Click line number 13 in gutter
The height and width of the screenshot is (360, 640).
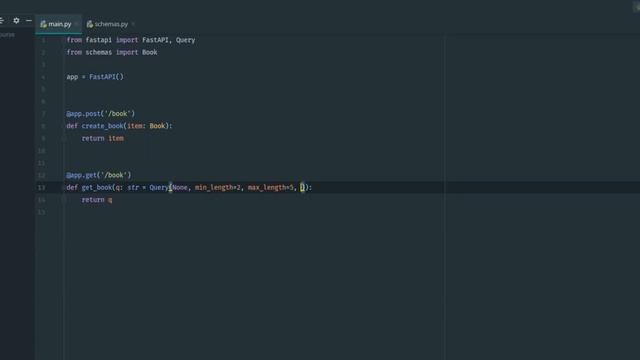click(42, 187)
